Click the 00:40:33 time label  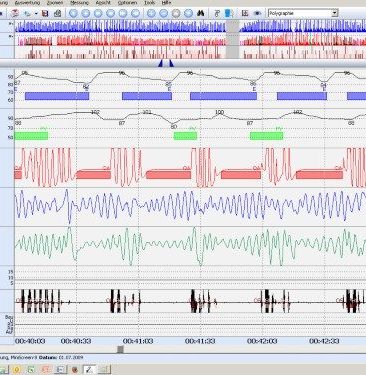point(76,341)
